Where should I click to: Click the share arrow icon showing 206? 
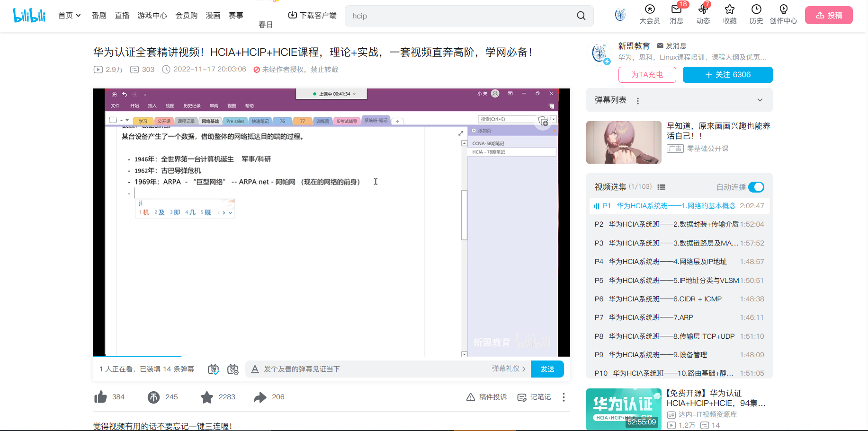pyautogui.click(x=260, y=397)
